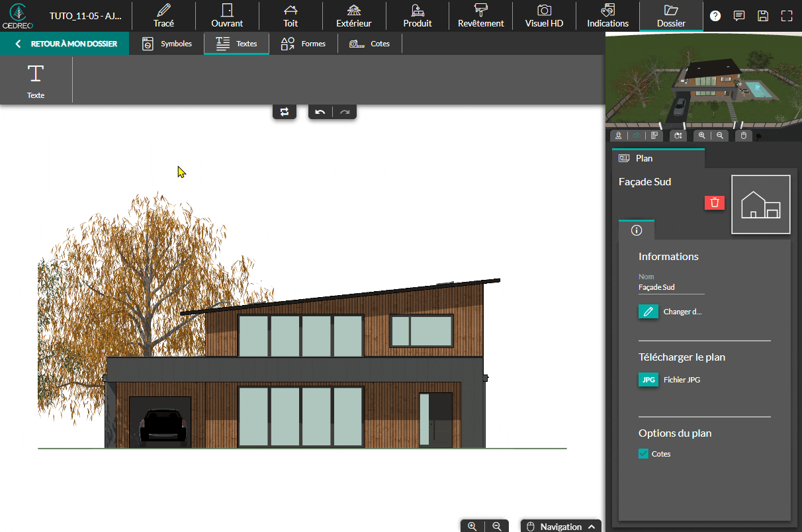The height and width of the screenshot is (532, 802).
Task: Click the help question mark icon
Action: point(715,16)
